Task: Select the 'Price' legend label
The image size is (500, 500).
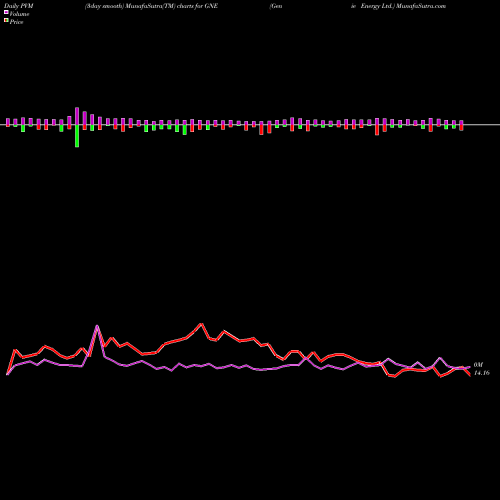Action: coord(16,22)
